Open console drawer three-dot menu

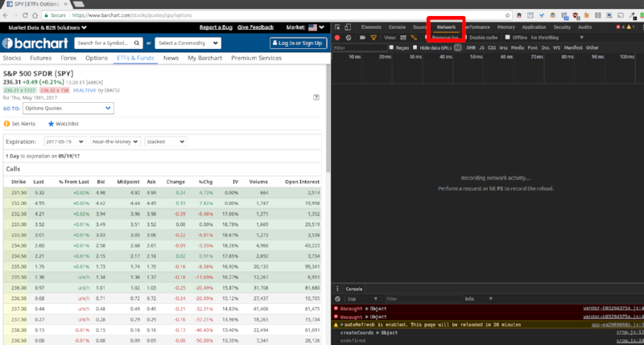tap(337, 289)
